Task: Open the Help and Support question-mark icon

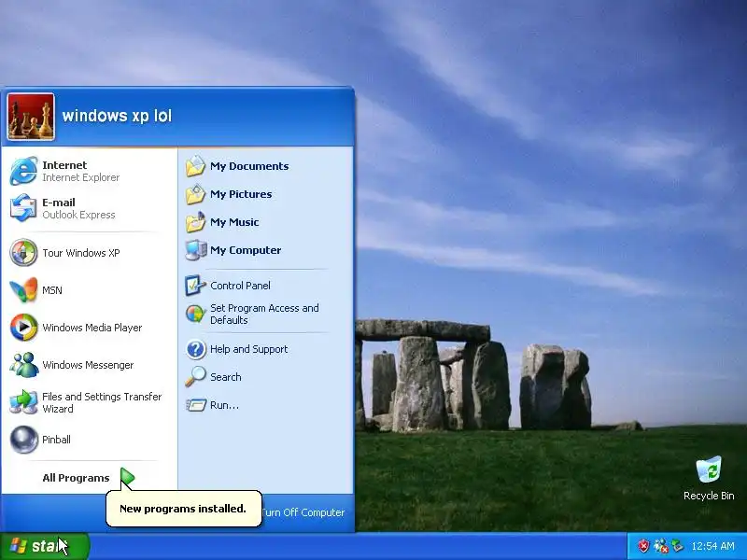Action: tap(195, 349)
